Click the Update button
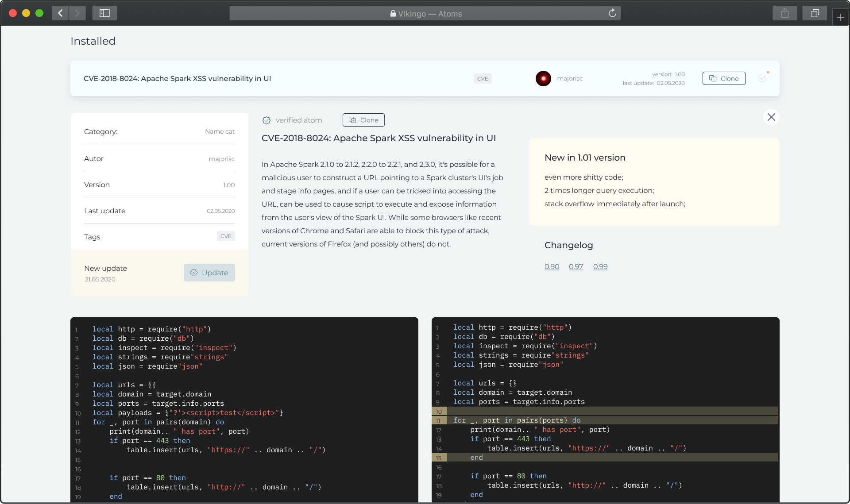This screenshot has height=504, width=850. coord(209,273)
